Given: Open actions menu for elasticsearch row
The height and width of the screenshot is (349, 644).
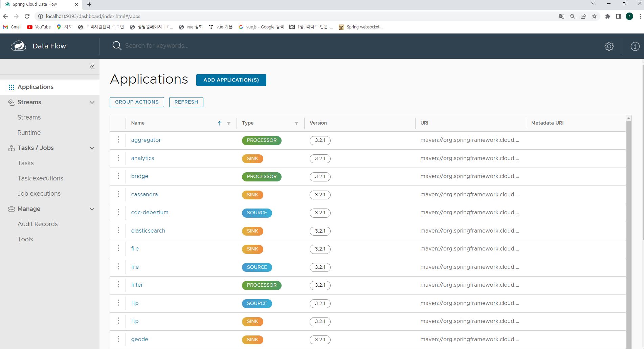Looking at the screenshot, I should (x=118, y=231).
